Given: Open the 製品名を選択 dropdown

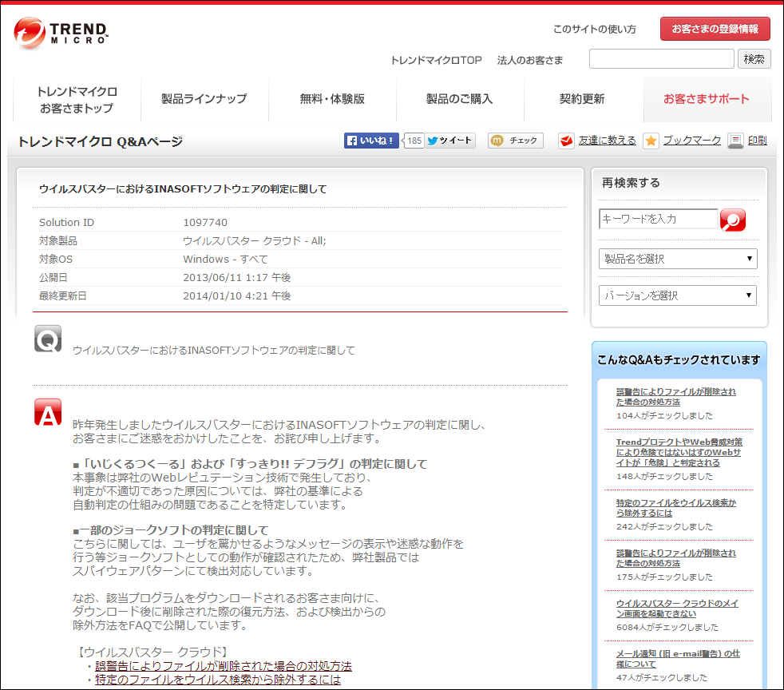Looking at the screenshot, I should [x=677, y=258].
